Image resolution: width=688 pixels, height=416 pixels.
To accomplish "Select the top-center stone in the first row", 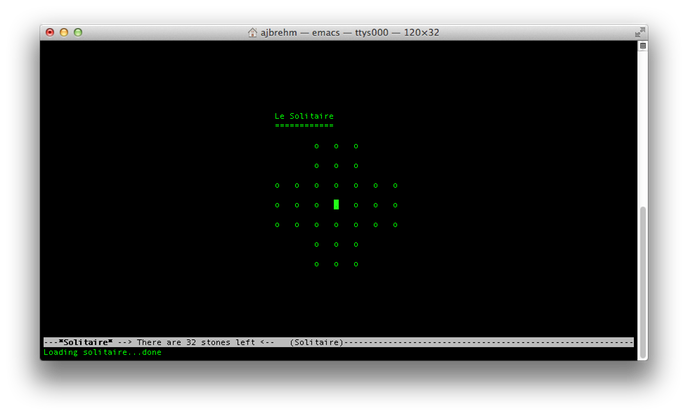I will click(336, 146).
